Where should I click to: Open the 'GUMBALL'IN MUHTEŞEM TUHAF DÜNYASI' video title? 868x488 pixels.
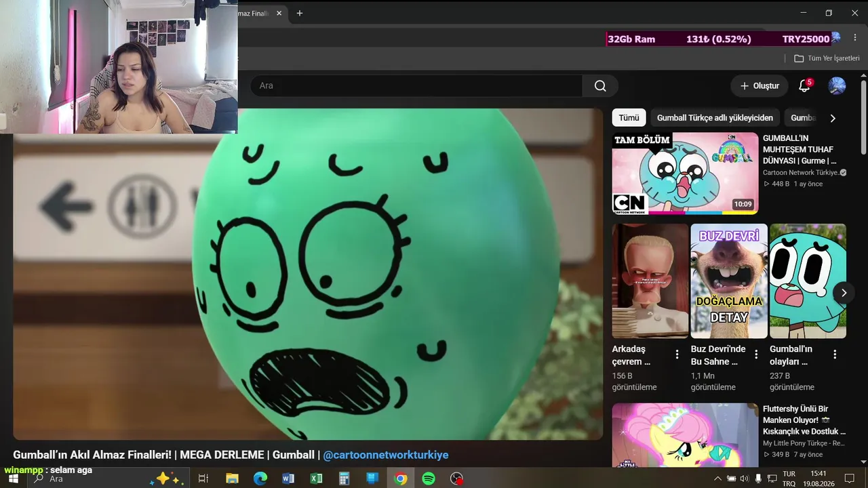coord(801,149)
